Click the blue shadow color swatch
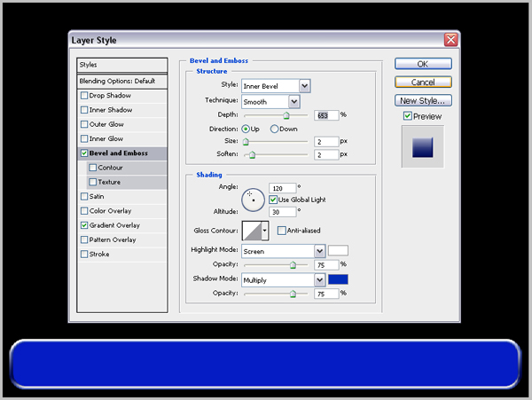The width and height of the screenshot is (532, 400). point(338,279)
